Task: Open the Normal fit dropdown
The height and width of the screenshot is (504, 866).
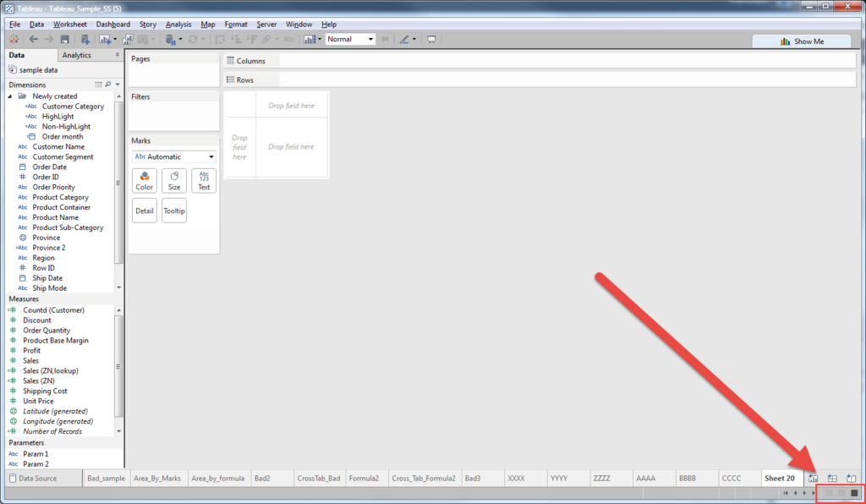Action: point(350,39)
